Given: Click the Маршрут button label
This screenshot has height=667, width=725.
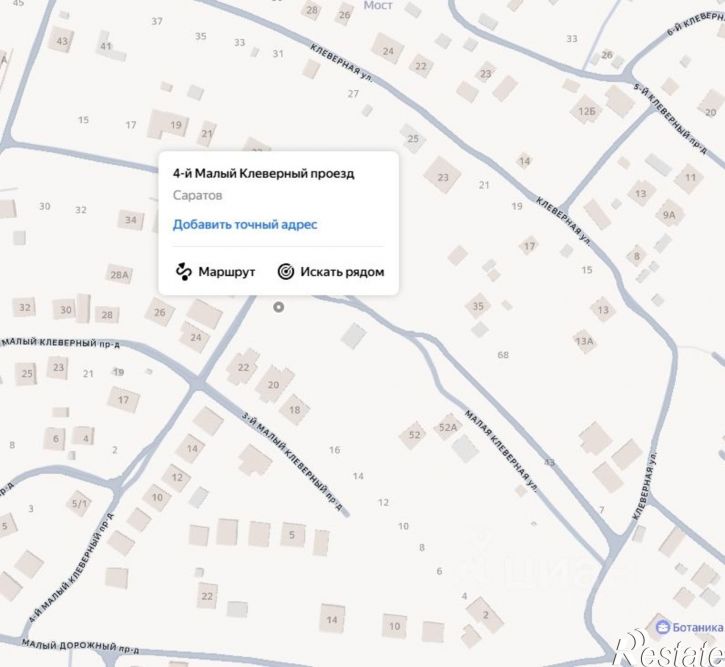Looking at the screenshot, I should [227, 272].
